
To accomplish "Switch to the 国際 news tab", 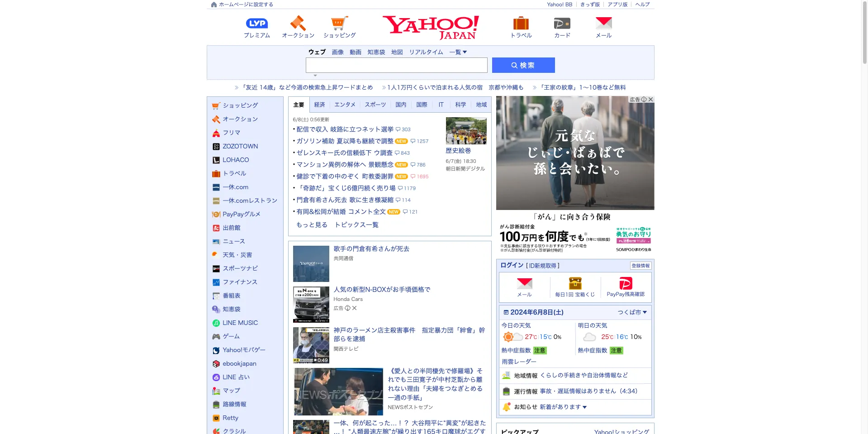I will [x=422, y=105].
